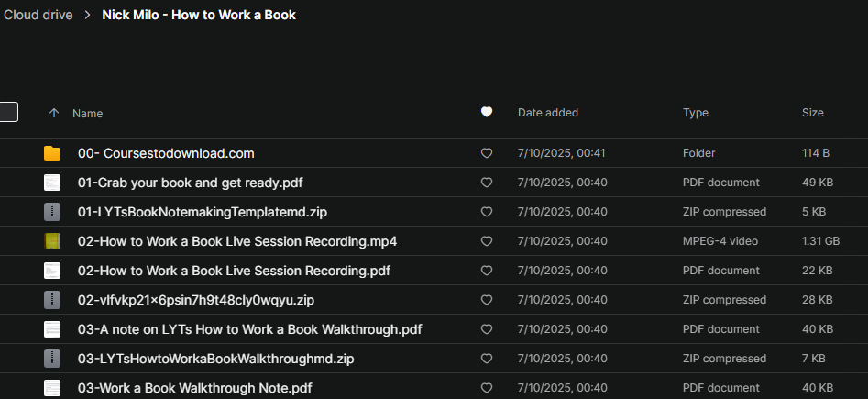Screen dimensions: 868x399
Task: Click PDF icon of 03-Work a Book Walkthrough Note
Action: click(x=52, y=388)
